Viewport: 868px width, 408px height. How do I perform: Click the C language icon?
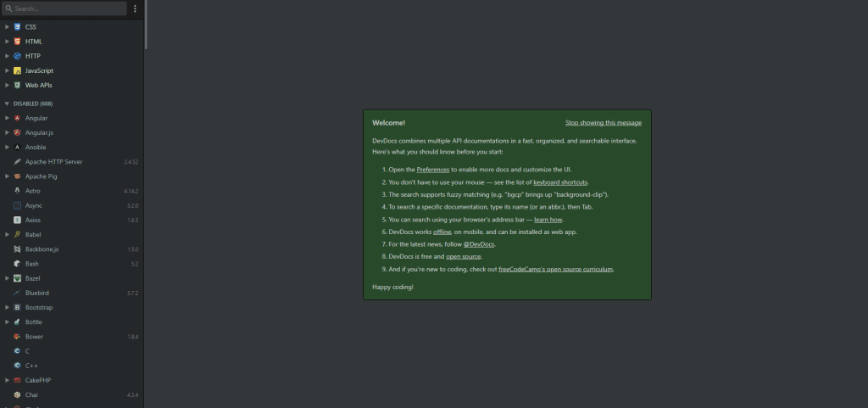click(17, 351)
